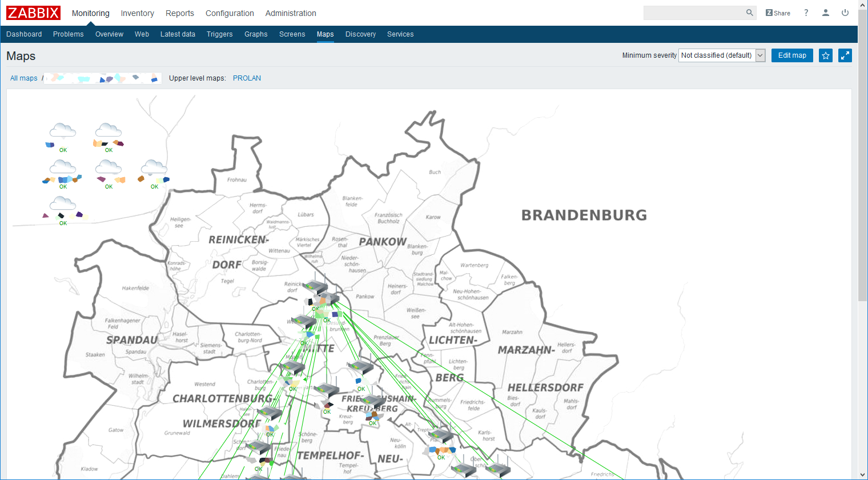Click the sign out power icon

tap(845, 13)
